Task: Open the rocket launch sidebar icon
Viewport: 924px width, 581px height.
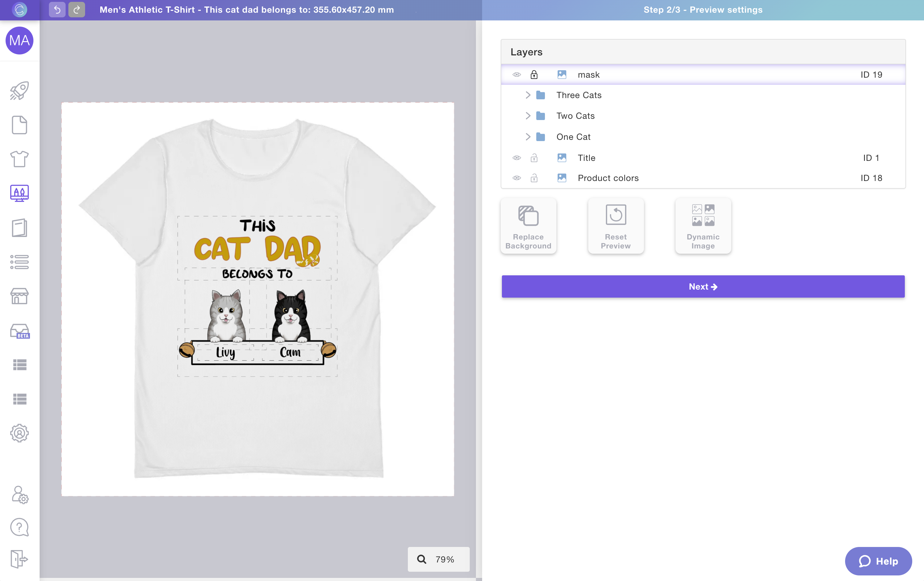Action: [19, 91]
